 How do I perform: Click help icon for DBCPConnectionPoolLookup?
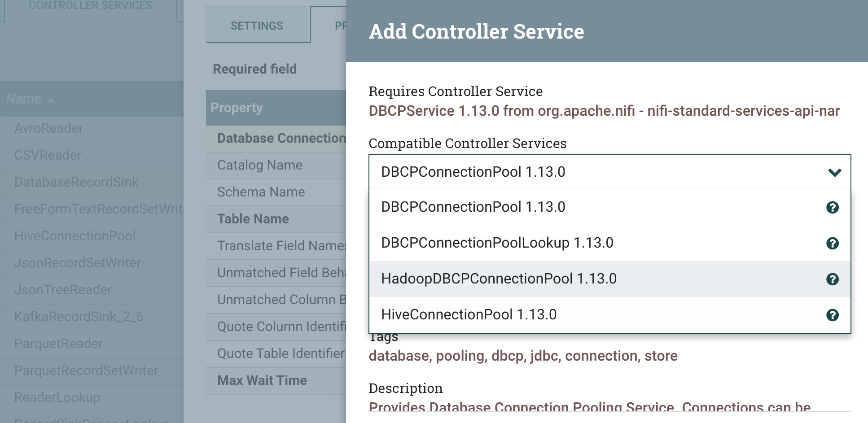pyautogui.click(x=832, y=243)
